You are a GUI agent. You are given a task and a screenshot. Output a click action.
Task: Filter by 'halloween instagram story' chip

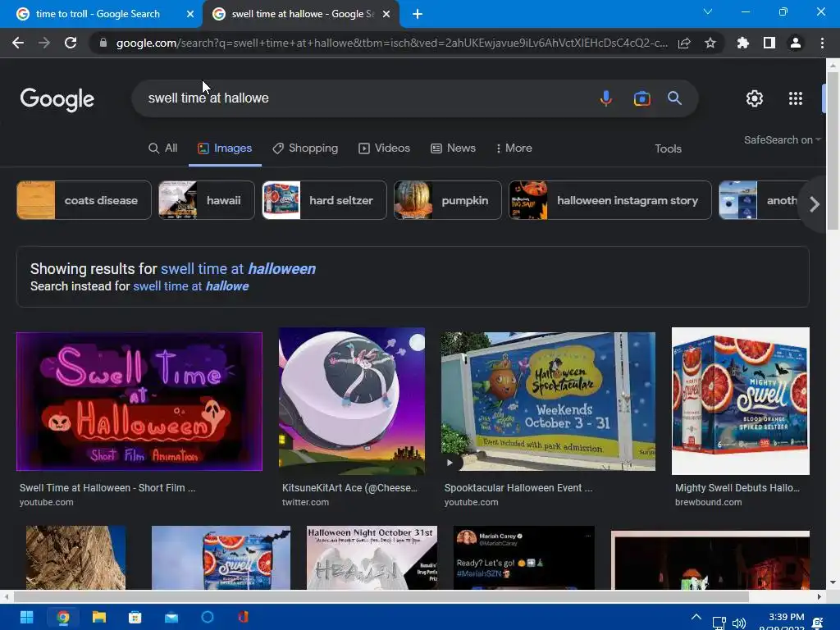click(609, 200)
